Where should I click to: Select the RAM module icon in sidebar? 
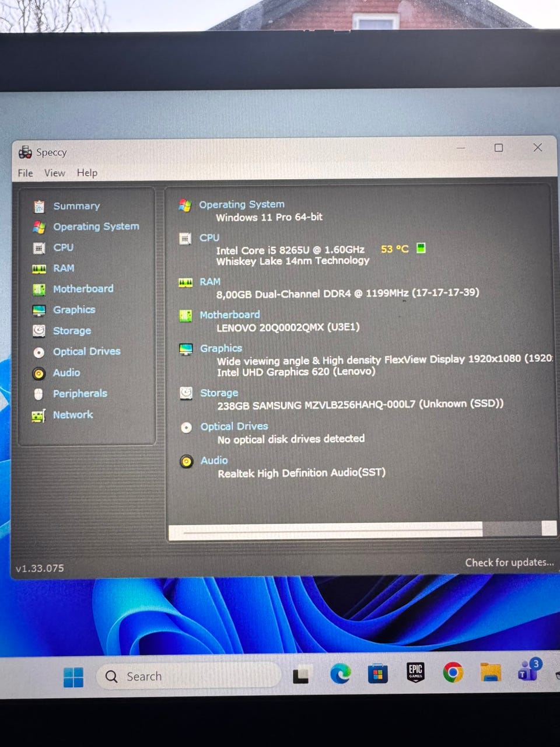click(39, 269)
